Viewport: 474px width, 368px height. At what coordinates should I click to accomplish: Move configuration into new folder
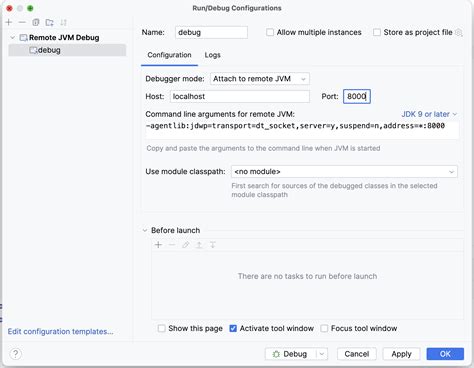(x=50, y=22)
